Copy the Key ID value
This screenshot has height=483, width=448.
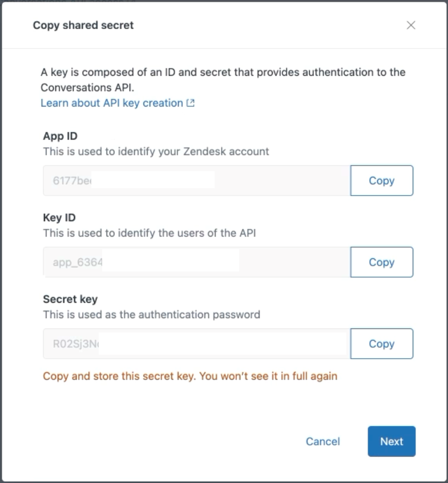[x=381, y=262]
